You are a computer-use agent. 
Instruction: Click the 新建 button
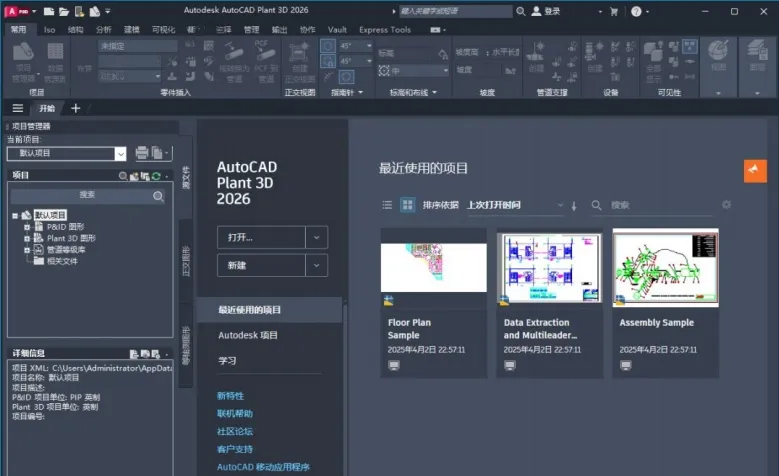pyautogui.click(x=261, y=265)
